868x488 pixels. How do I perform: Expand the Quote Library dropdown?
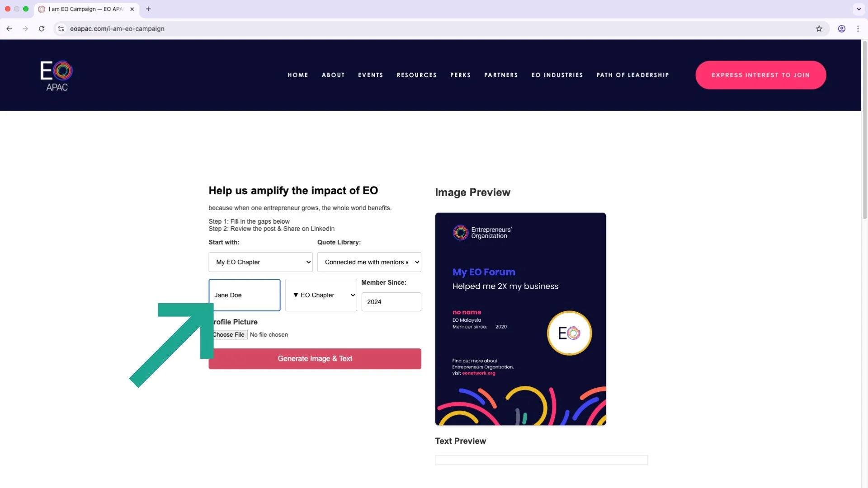[x=369, y=262]
